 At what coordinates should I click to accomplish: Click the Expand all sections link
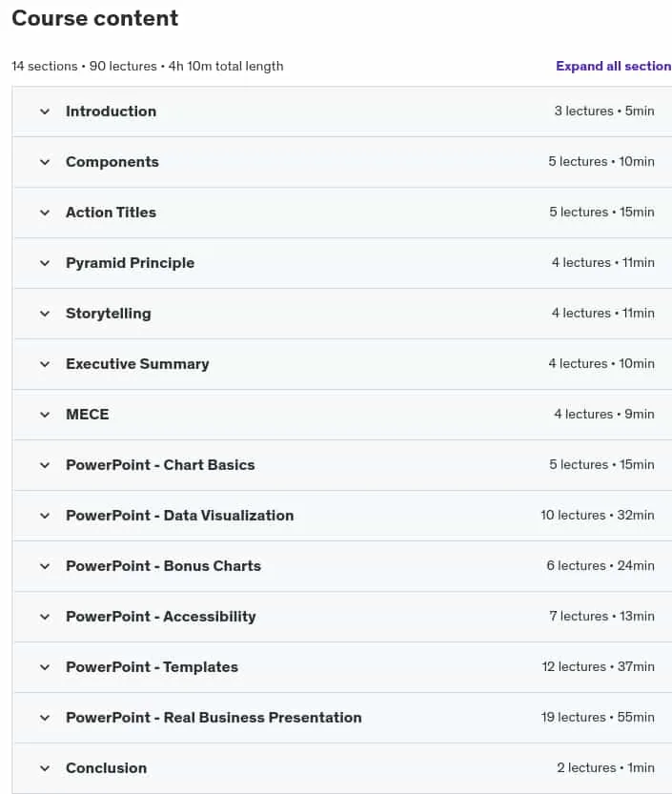(x=614, y=66)
